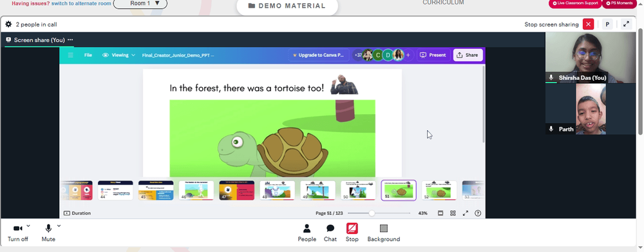Open the call settings gear icon

coord(8,24)
